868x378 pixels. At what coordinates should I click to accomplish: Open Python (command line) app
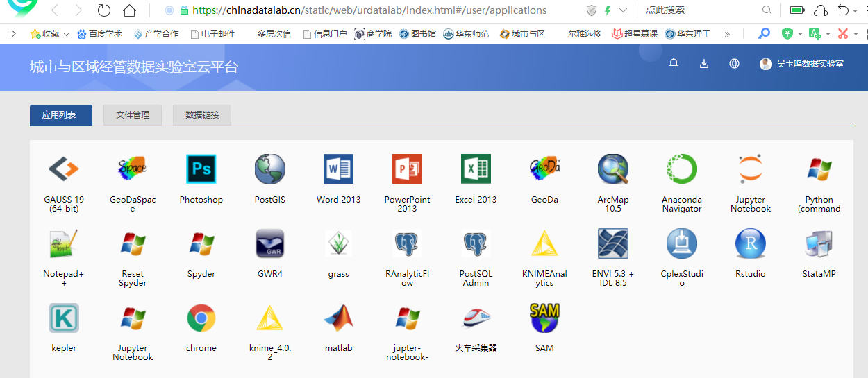pyautogui.click(x=819, y=169)
